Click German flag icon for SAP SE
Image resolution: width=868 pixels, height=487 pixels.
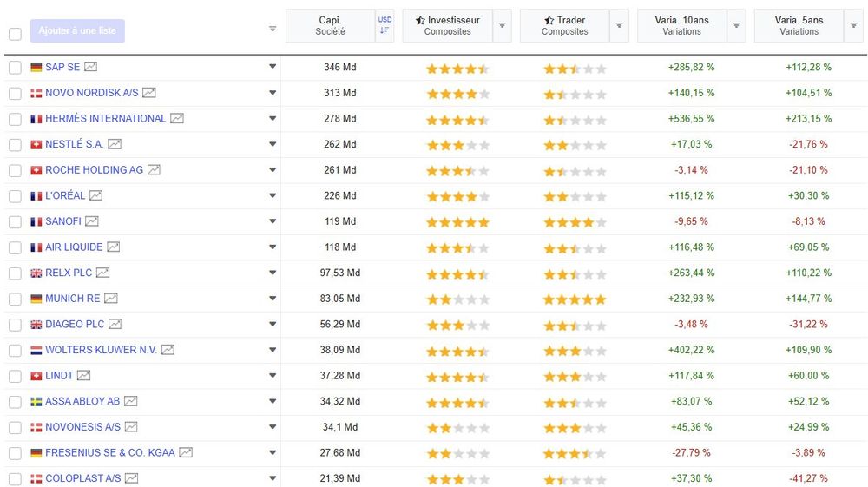(x=36, y=68)
